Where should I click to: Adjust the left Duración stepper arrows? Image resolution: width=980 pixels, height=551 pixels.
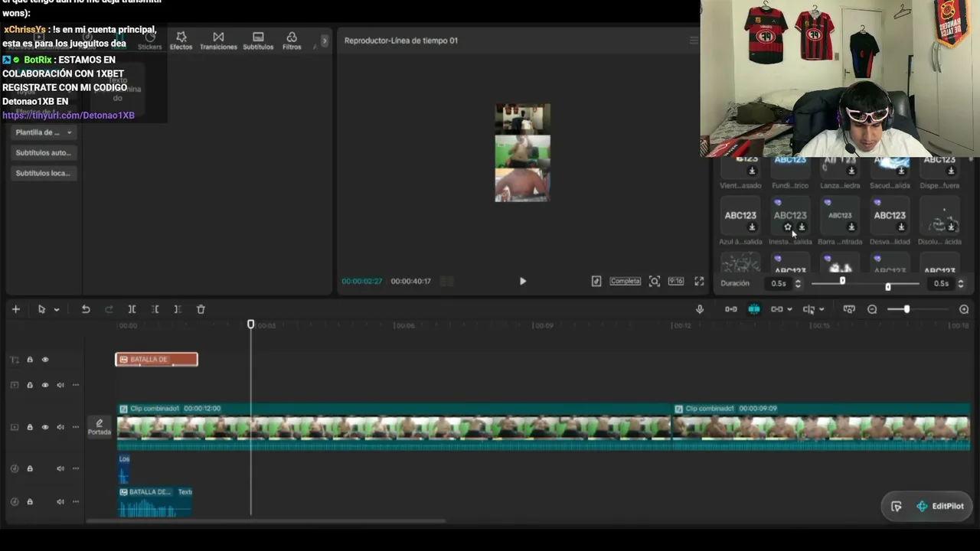point(798,283)
